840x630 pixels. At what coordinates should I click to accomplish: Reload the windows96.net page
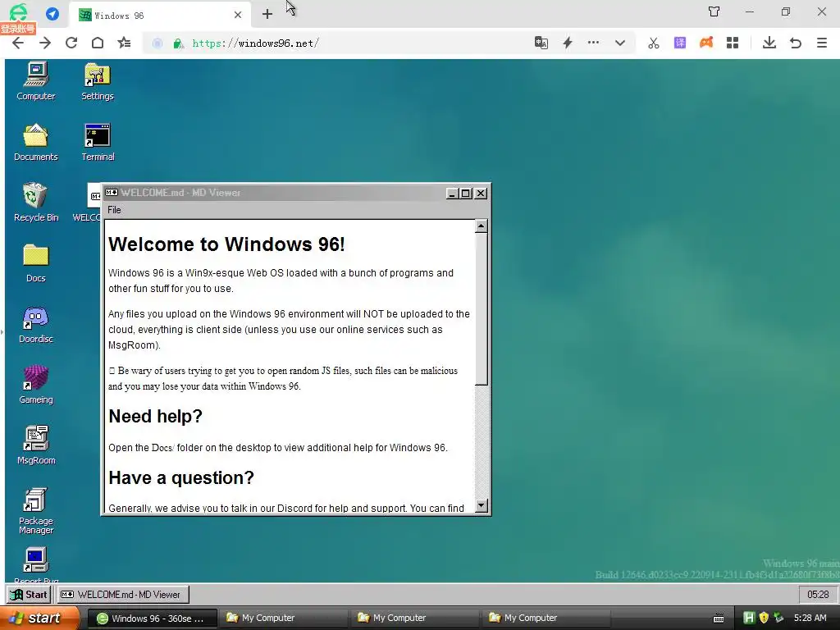tap(71, 43)
